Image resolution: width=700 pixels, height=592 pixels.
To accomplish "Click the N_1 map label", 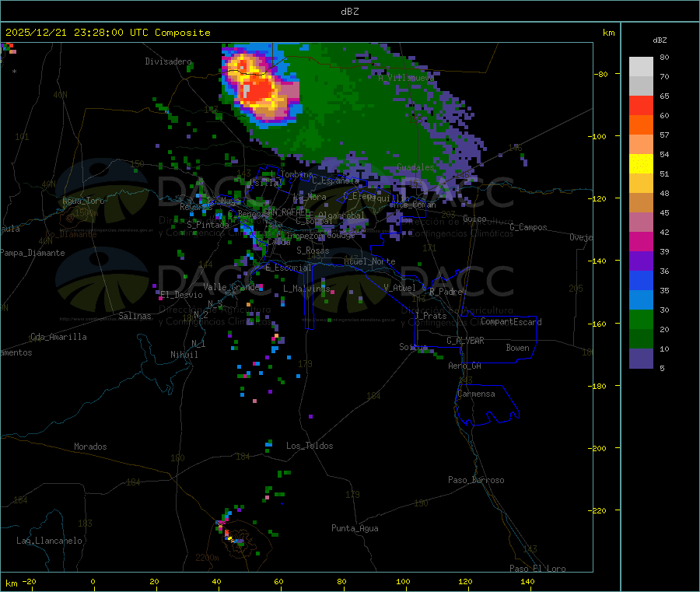I will 198,344.
